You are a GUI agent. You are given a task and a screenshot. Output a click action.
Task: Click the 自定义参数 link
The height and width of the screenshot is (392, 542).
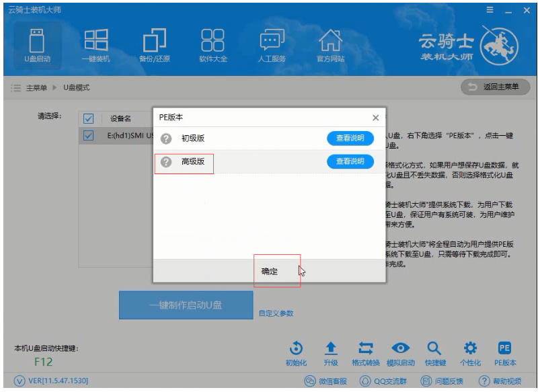click(x=276, y=313)
